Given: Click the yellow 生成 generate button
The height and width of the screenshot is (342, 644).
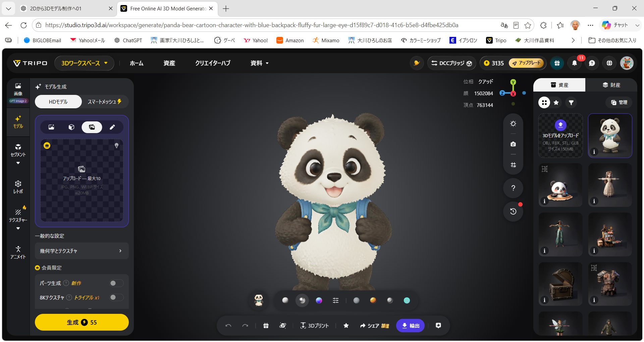Looking at the screenshot, I should pos(82,322).
